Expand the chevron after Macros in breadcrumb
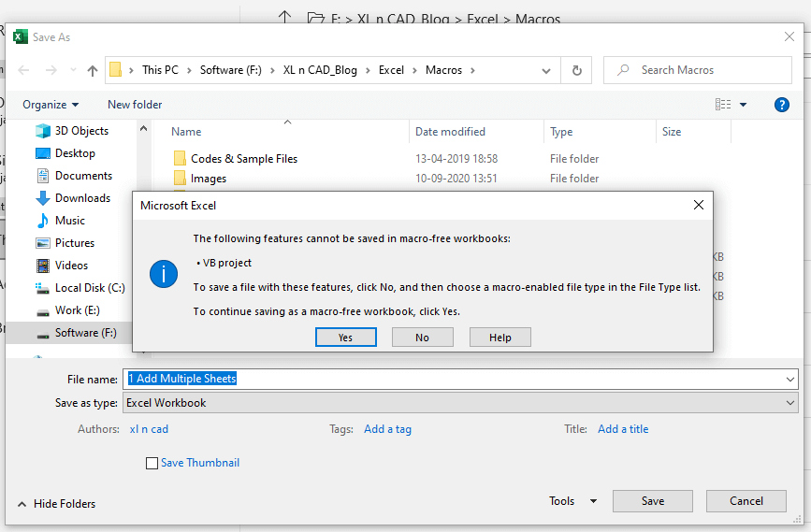The height and width of the screenshot is (532, 811). point(472,70)
